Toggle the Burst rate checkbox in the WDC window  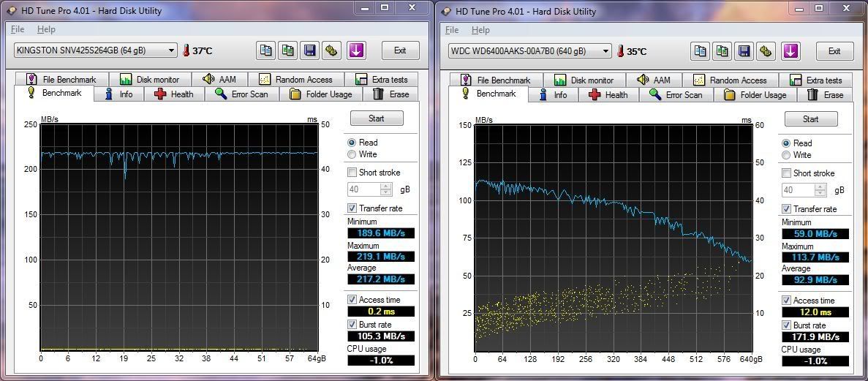click(787, 325)
